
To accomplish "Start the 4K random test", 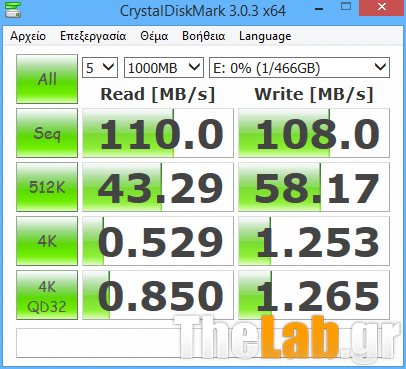I will pyautogui.click(x=47, y=241).
